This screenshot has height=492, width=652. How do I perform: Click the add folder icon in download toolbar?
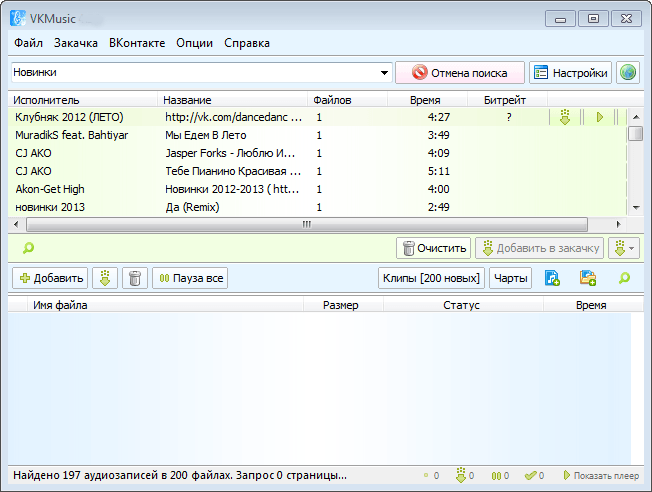tap(588, 278)
